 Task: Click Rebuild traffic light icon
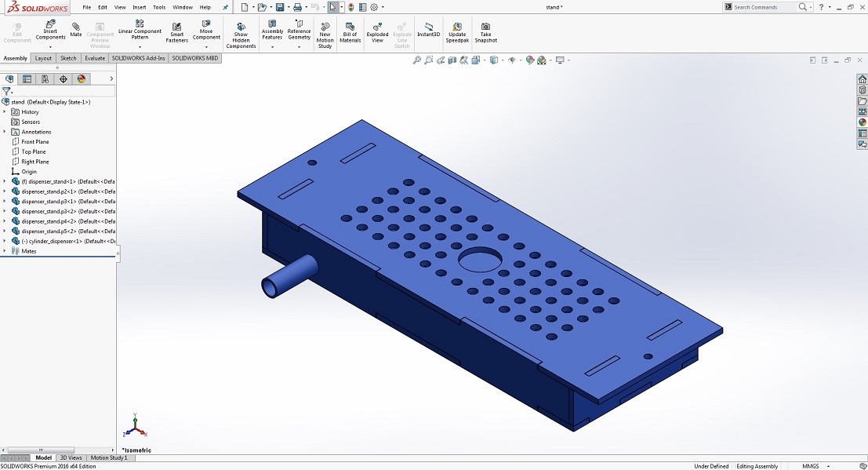[x=351, y=7]
